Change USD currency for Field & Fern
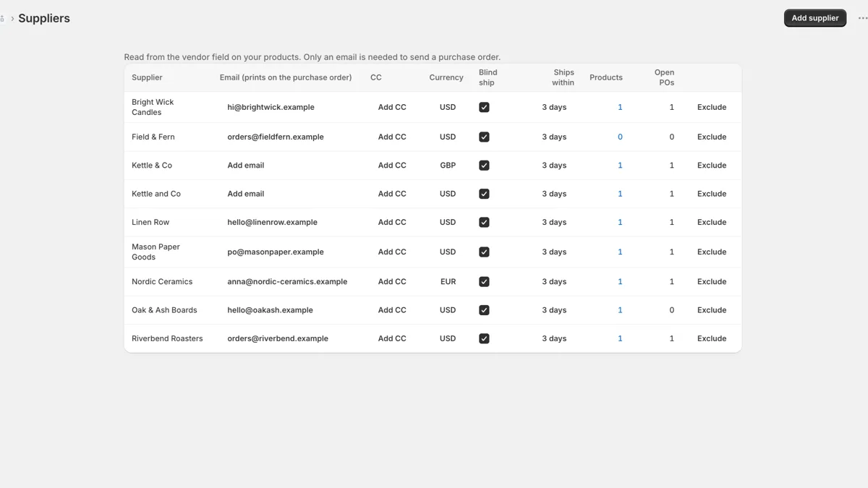This screenshot has height=488, width=868. (448, 137)
